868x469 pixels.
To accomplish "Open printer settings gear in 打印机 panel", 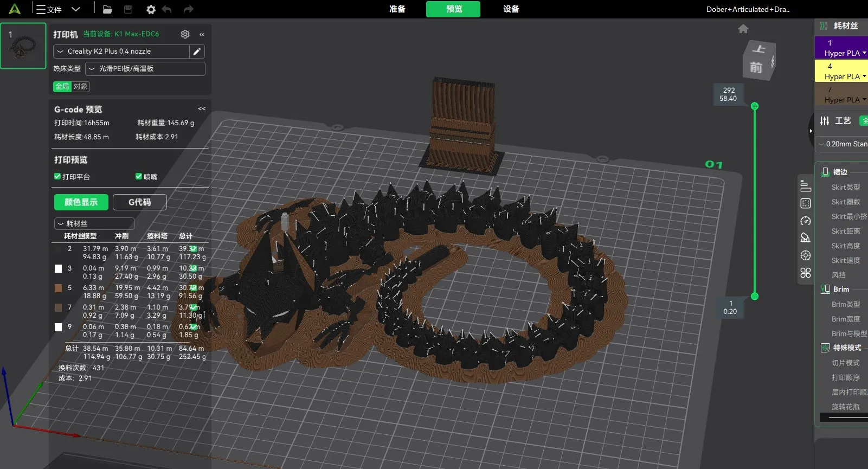I will tap(185, 34).
